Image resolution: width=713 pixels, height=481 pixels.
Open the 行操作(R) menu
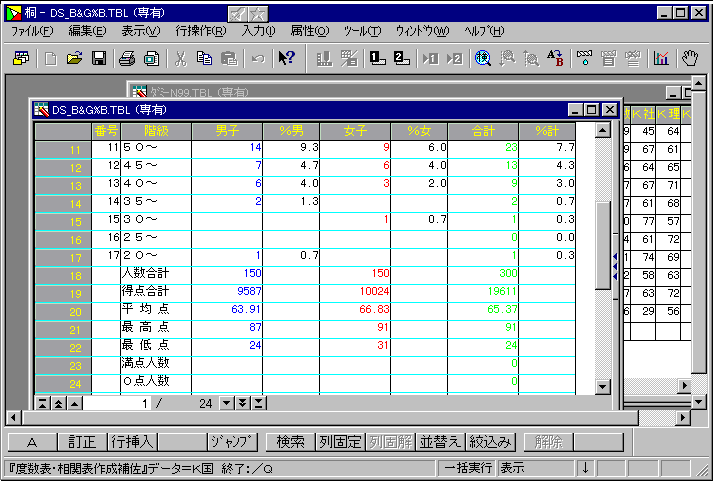200,31
